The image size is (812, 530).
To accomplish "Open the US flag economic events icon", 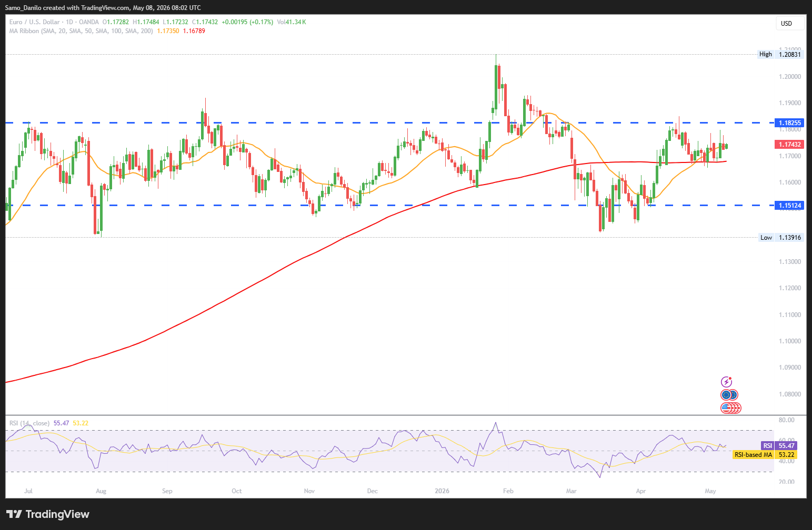I will (731, 407).
